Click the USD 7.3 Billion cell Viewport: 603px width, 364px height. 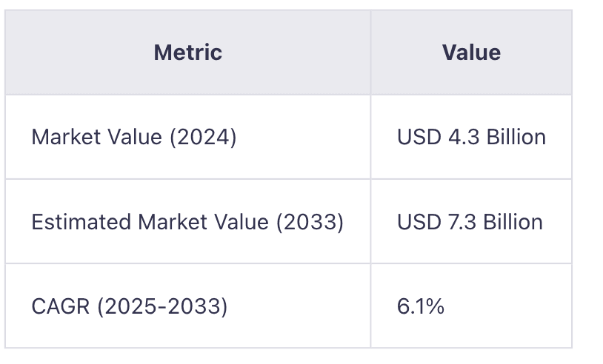click(470, 222)
